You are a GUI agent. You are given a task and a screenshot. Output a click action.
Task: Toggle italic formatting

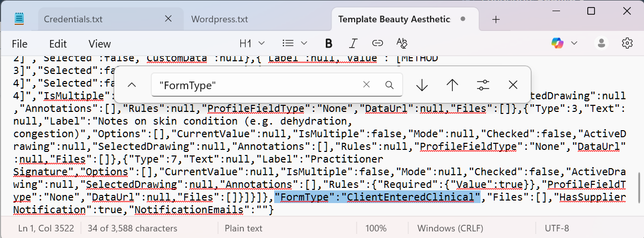(353, 43)
